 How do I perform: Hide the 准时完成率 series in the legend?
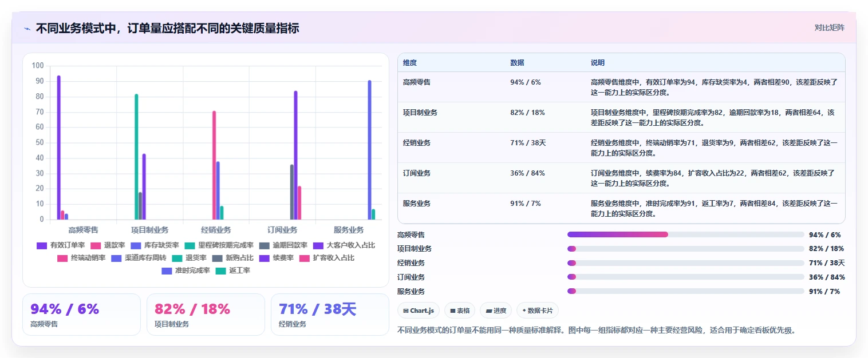[x=186, y=271]
